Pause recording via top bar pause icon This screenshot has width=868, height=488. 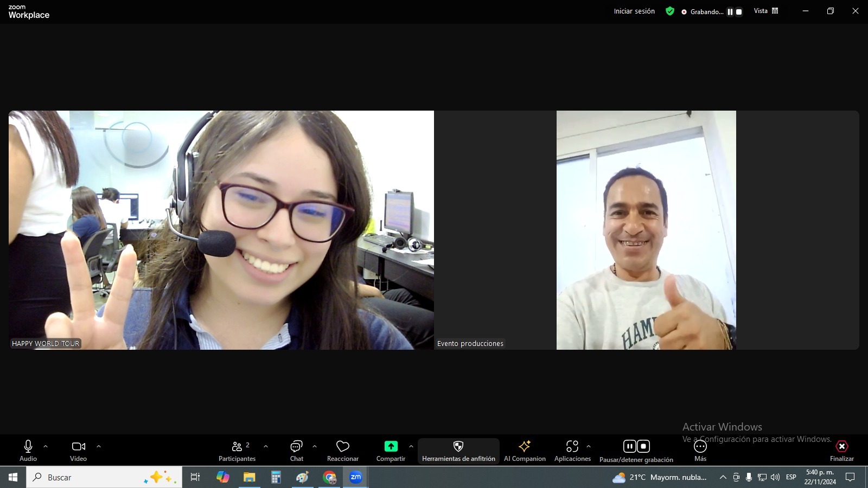730,11
